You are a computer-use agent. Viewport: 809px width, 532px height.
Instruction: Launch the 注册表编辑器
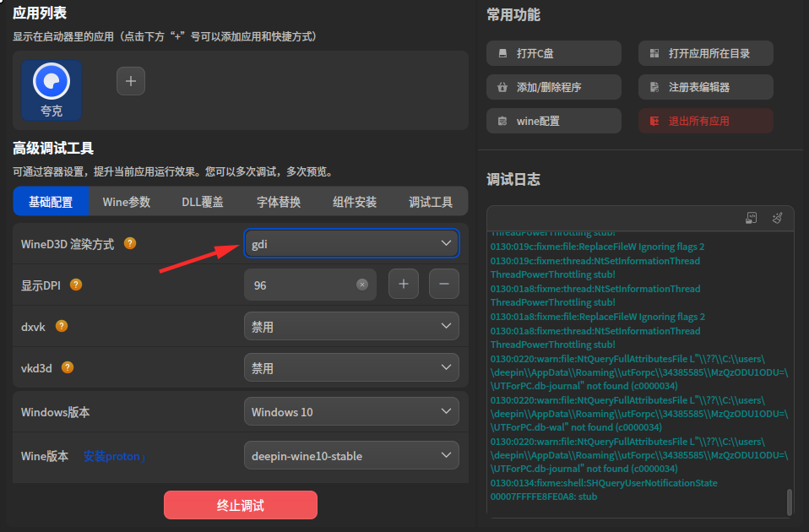(x=706, y=87)
